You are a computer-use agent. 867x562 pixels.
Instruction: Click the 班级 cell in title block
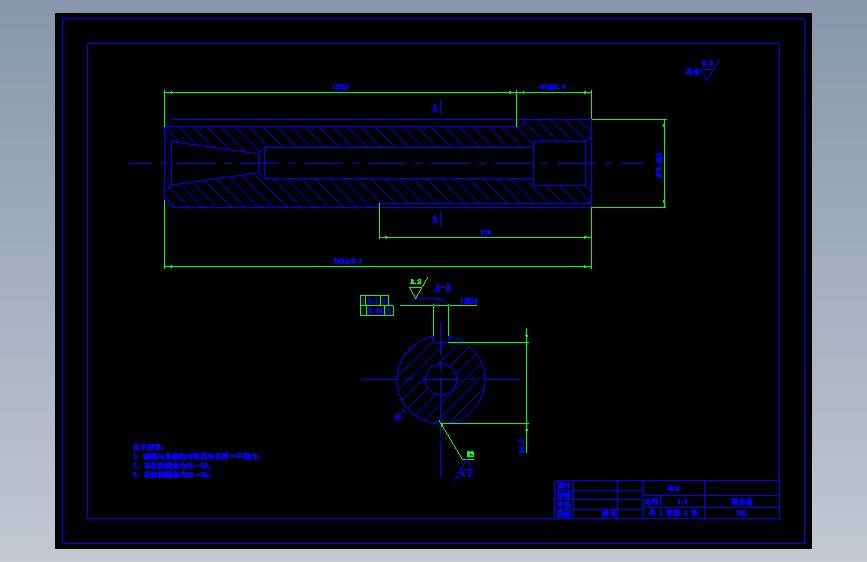[563, 513]
